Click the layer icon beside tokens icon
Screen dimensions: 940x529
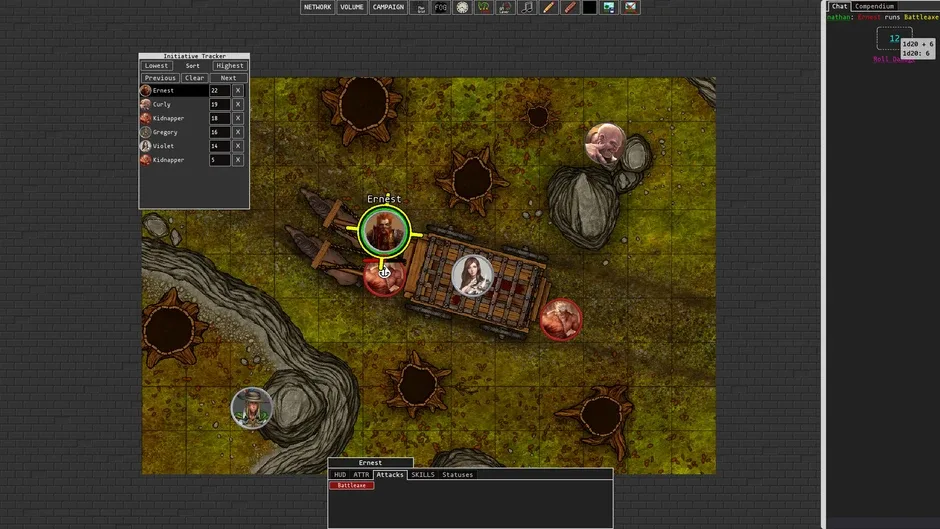point(505,7)
